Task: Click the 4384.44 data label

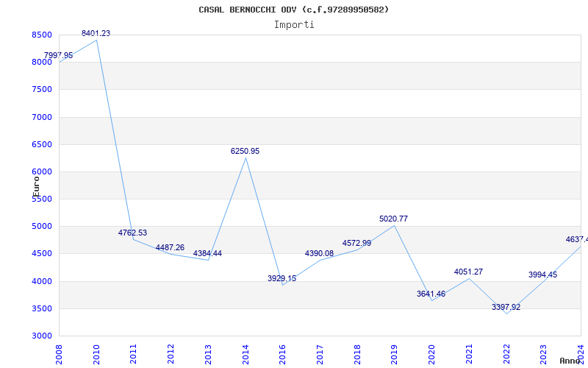Action: tap(207, 253)
